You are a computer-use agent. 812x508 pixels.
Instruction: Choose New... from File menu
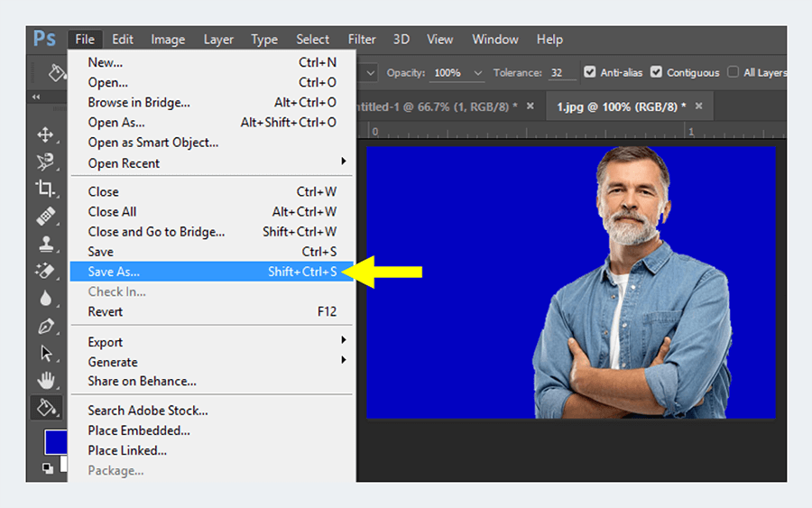pyautogui.click(x=212, y=62)
